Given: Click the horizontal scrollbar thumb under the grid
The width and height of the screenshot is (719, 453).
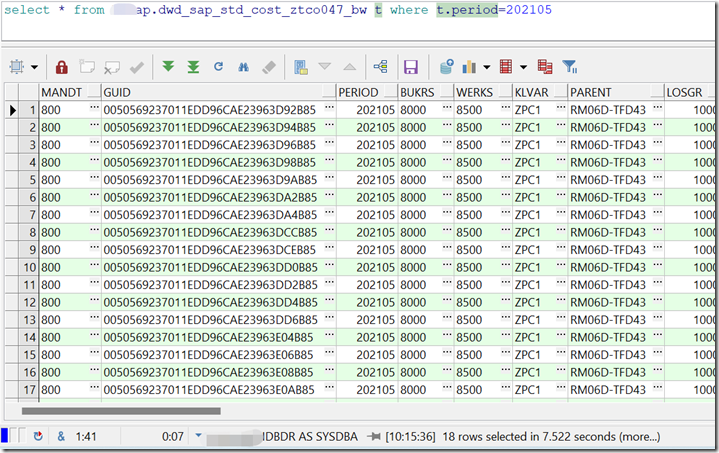Looking at the screenshot, I should (121, 411).
